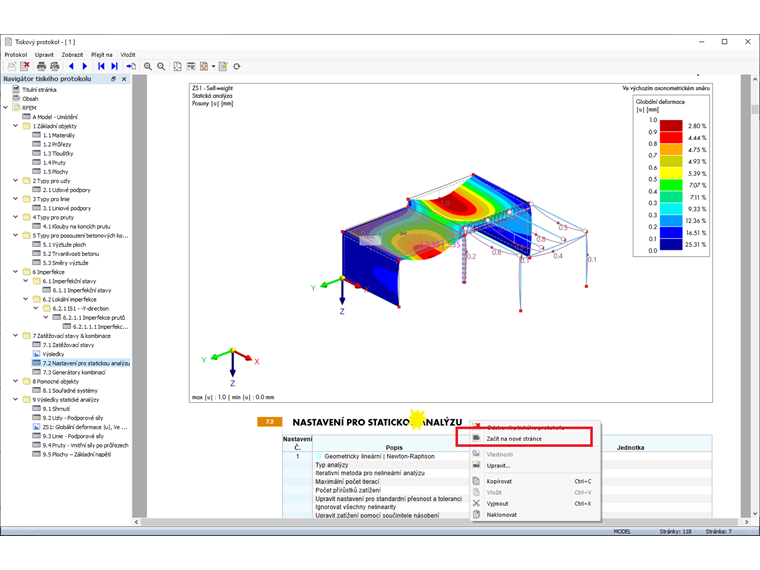Viewport: 760px width, 570px height.
Task: Click the ZS1 Globální deformace image icon
Action: pyautogui.click(x=36, y=427)
